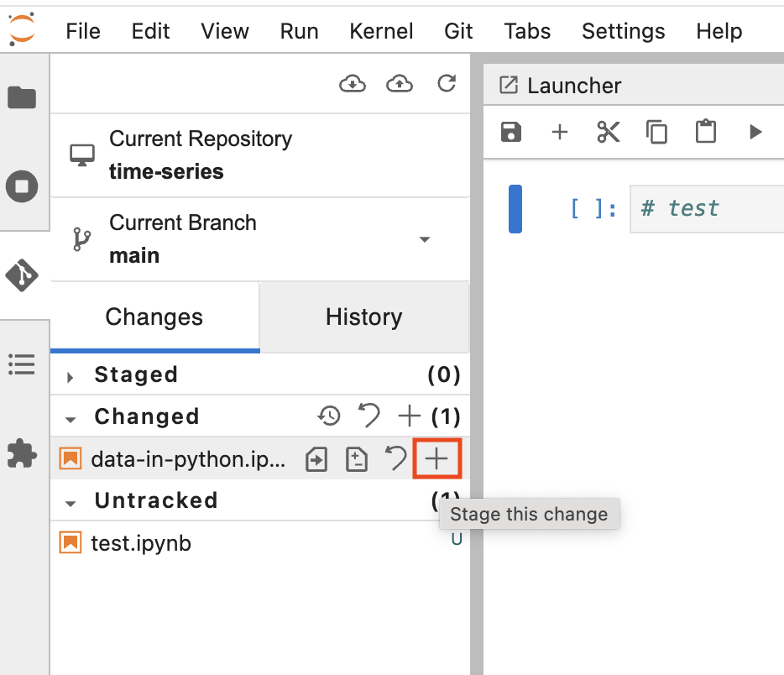The height and width of the screenshot is (675, 784).
Task: Copy the selected cell
Action: (x=656, y=132)
